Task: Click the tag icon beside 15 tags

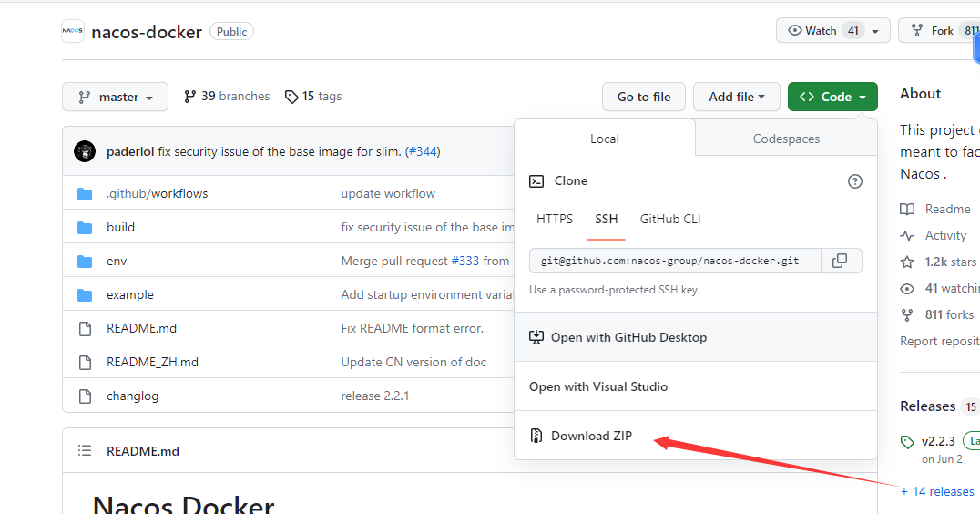Action: 291,97
